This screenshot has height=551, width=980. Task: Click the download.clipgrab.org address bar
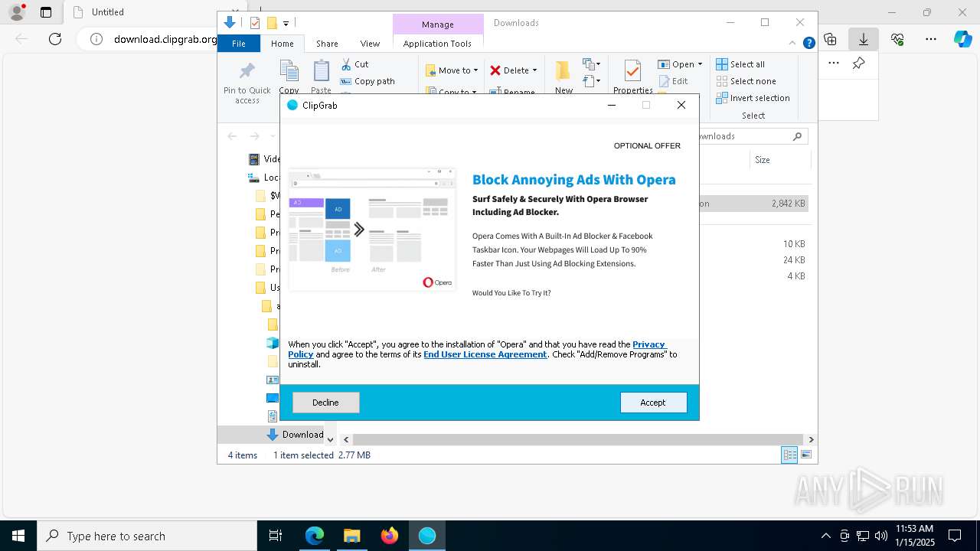(x=165, y=39)
